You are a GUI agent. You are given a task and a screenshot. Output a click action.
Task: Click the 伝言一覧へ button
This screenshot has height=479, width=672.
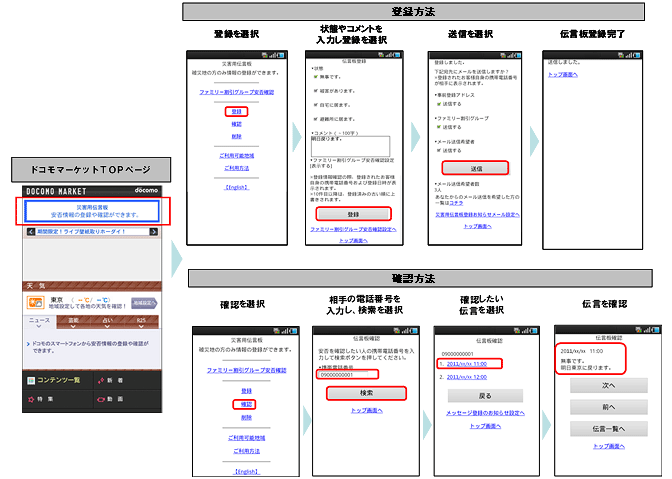click(x=609, y=428)
